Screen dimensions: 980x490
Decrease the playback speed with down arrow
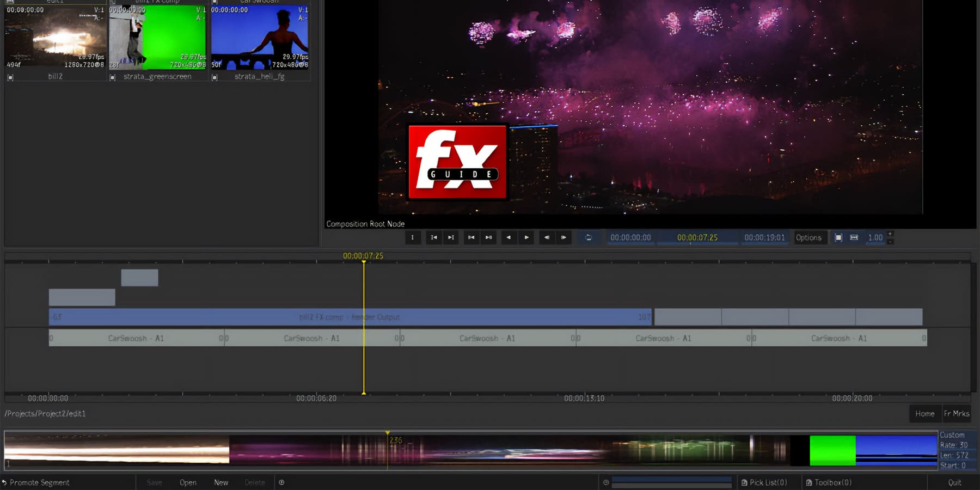point(891,241)
